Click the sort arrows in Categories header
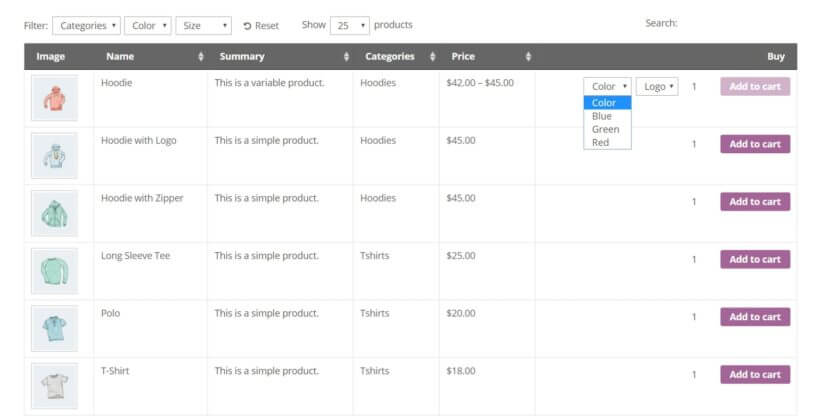Image resolution: width=820 pixels, height=416 pixels. (x=432, y=57)
